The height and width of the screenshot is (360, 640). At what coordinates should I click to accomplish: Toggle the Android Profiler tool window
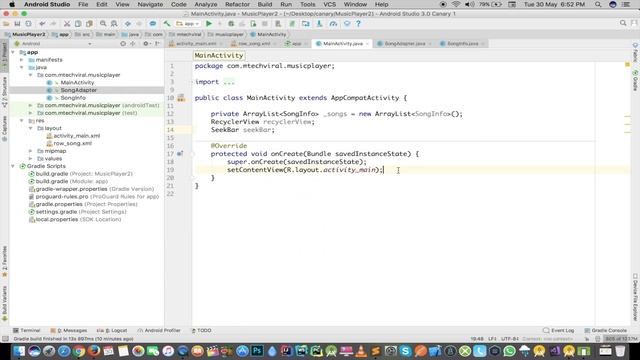pyautogui.click(x=159, y=330)
